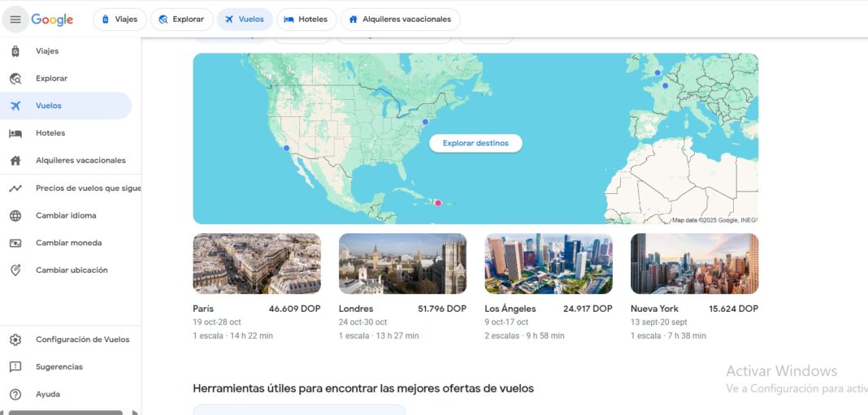The height and width of the screenshot is (415, 868).
Task: Open the Los Ángeles destination photo
Action: coord(549,263)
